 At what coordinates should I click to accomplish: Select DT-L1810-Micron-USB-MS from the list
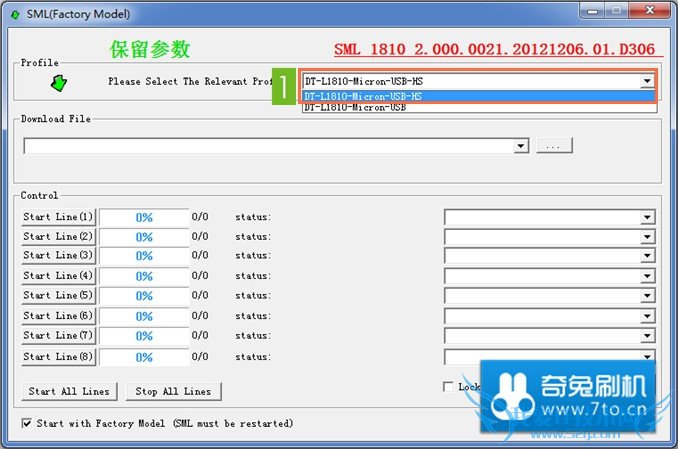pyautogui.click(x=479, y=96)
